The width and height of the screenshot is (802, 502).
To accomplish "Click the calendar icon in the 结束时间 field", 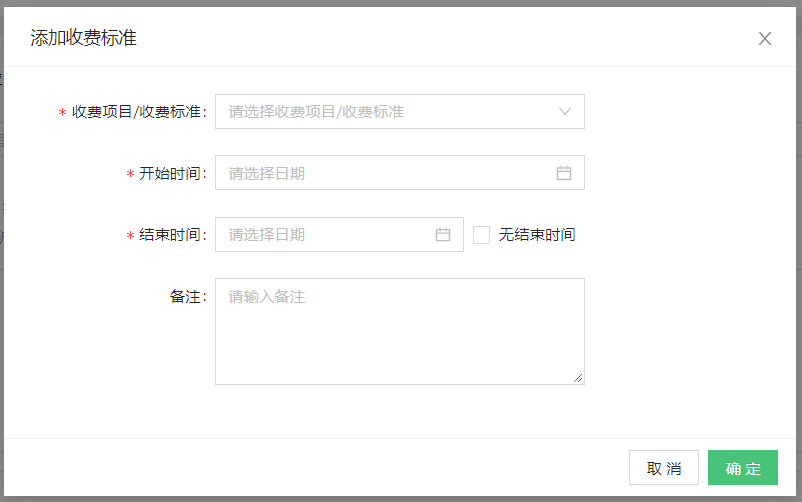I will point(443,235).
